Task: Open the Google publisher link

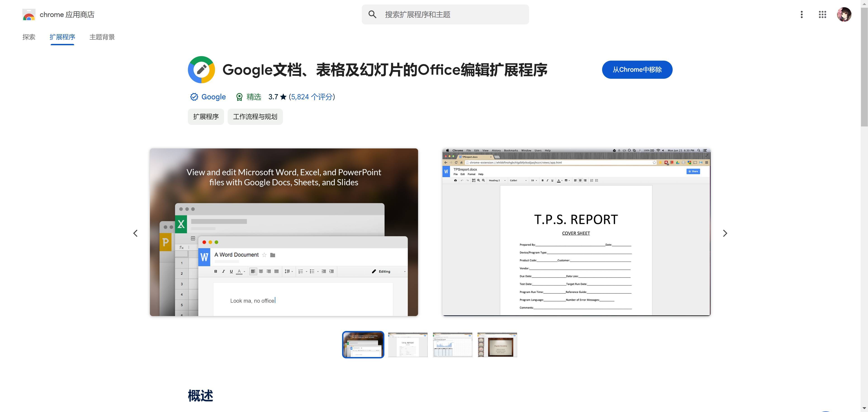Action: tap(214, 97)
